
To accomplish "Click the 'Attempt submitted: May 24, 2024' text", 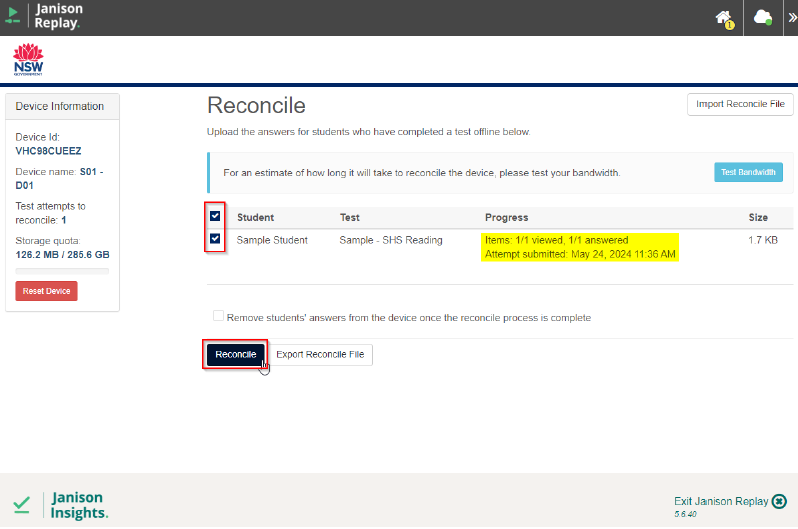I will (580, 254).
